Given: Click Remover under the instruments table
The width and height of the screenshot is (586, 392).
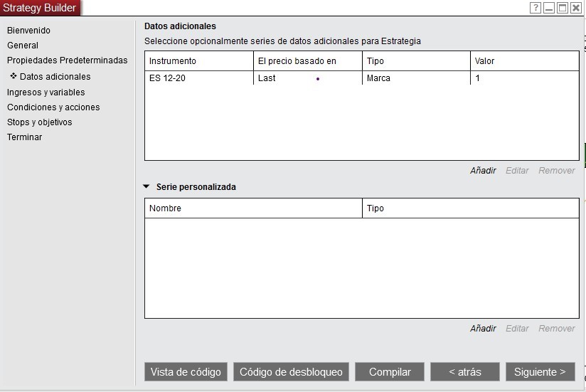Looking at the screenshot, I should tap(556, 171).
